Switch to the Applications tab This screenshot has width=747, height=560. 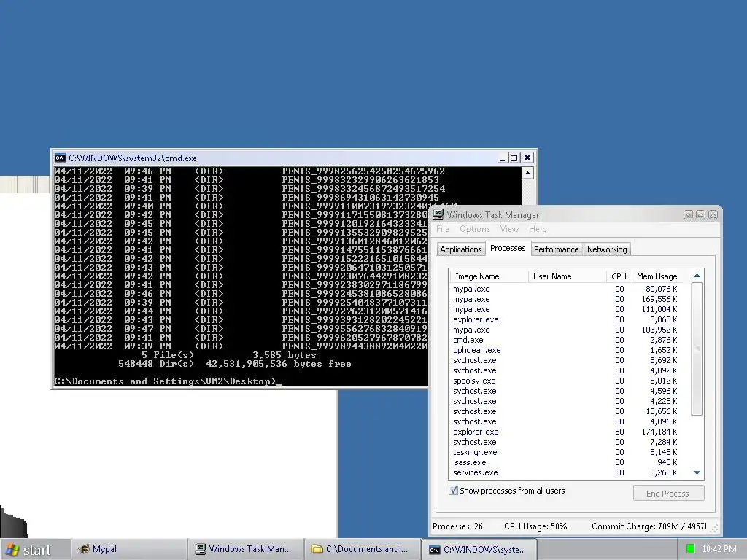click(x=461, y=249)
